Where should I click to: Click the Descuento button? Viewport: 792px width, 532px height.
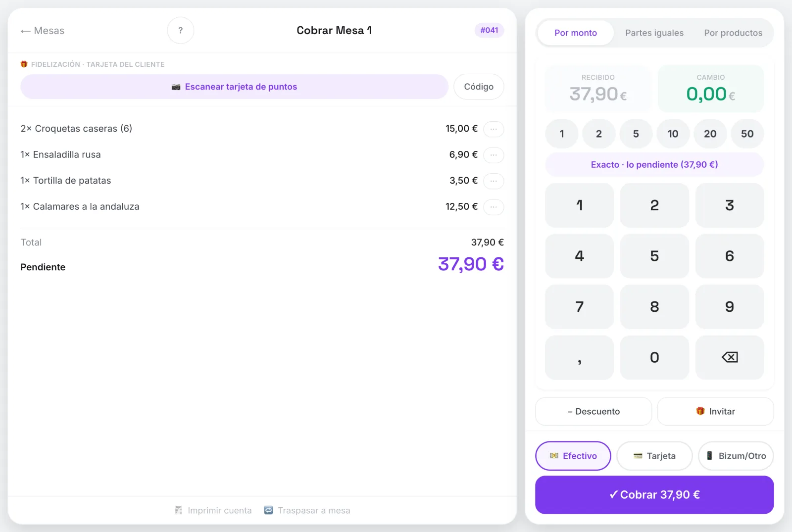594,411
